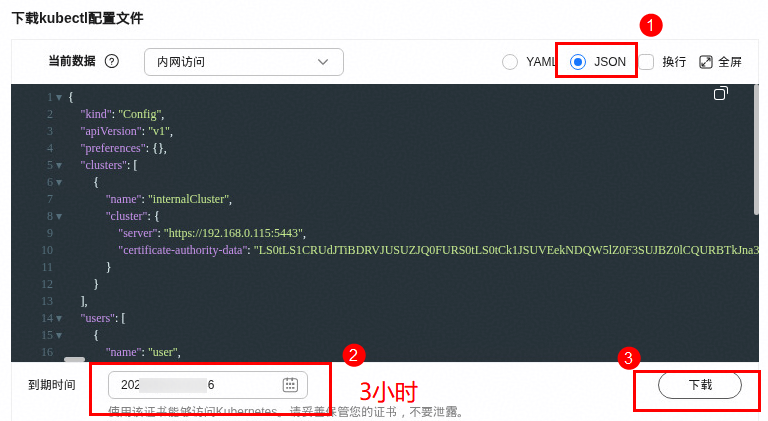Open the 内网访问 access type dropdown

coord(243,62)
